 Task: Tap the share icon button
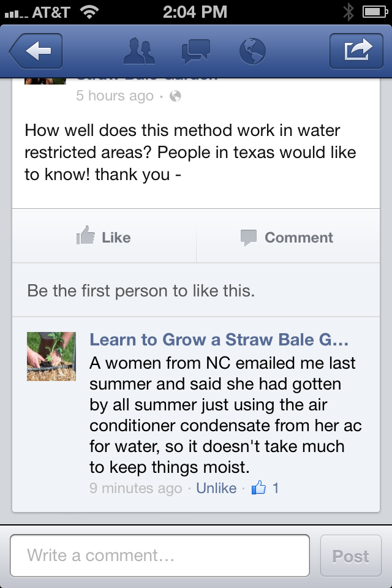coord(356,51)
